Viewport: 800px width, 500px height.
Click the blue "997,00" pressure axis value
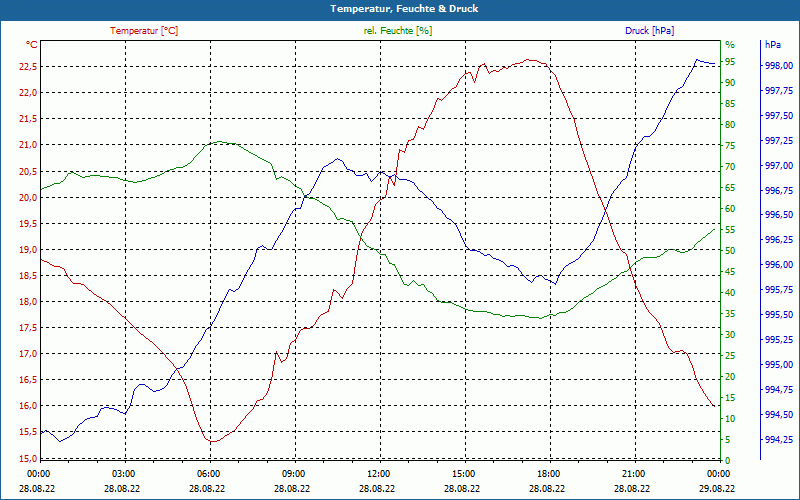point(779,166)
